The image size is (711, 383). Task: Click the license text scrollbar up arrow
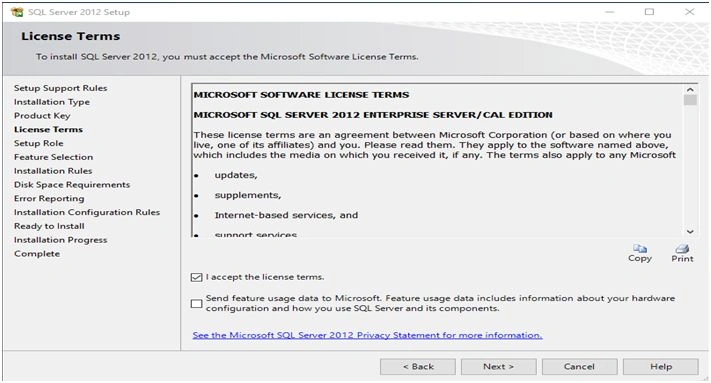coord(690,90)
